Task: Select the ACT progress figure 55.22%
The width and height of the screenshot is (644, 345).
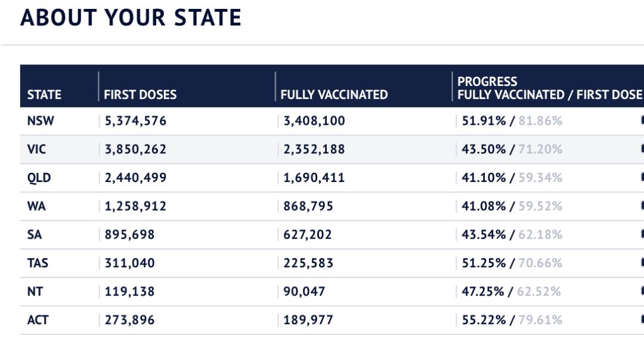Action: (x=484, y=321)
